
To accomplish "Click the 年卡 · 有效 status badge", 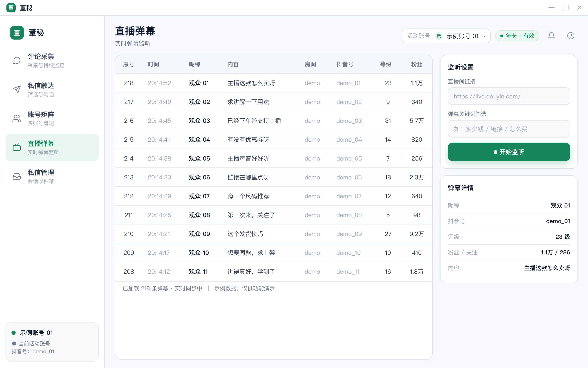I will (517, 36).
